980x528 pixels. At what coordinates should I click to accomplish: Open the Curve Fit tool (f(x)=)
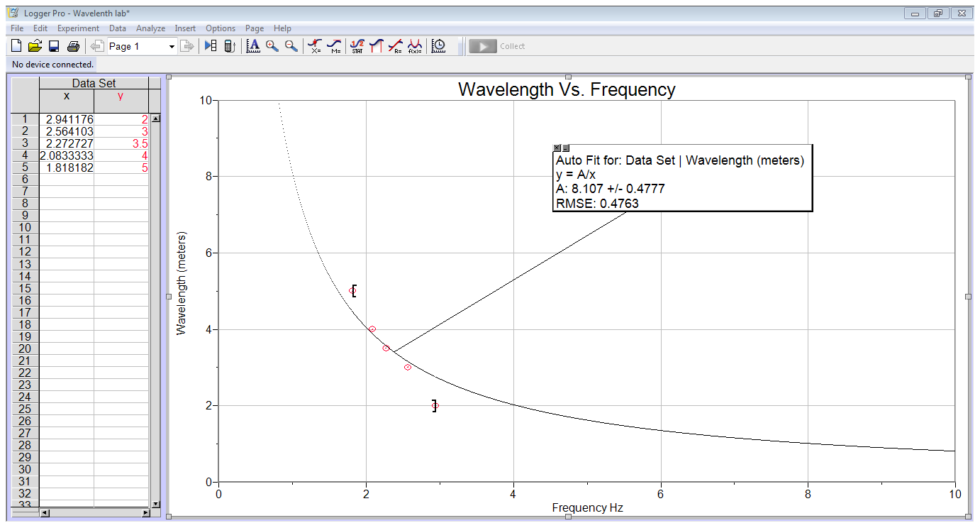pyautogui.click(x=413, y=45)
